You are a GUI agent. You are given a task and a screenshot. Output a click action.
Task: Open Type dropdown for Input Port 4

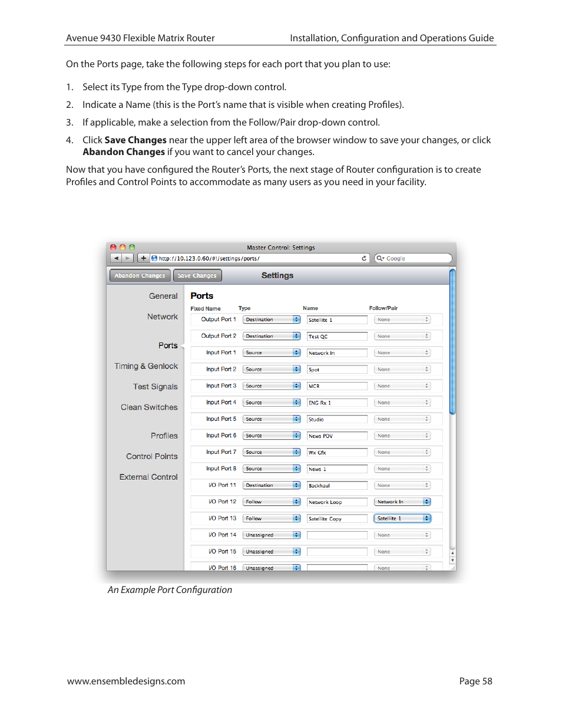[272, 403]
